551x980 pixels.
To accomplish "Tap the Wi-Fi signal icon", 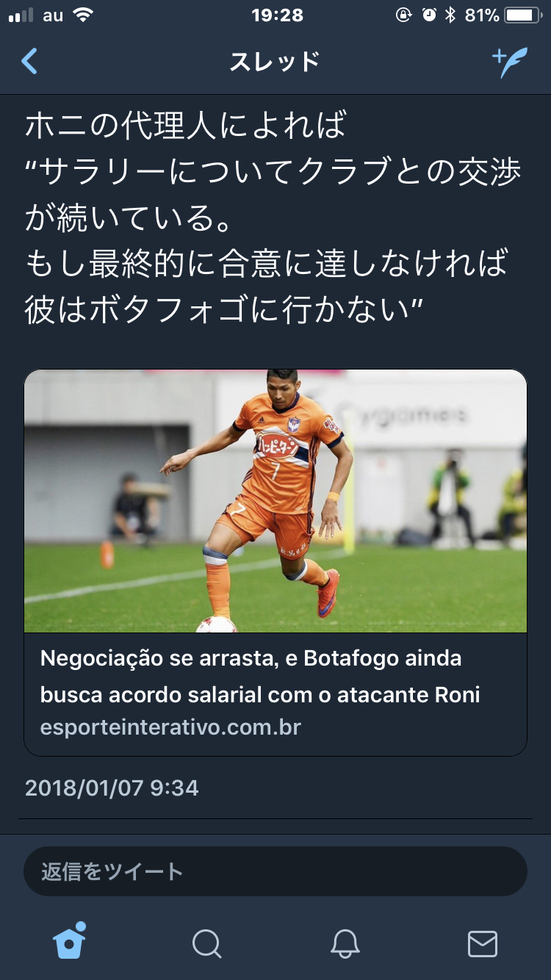I will [x=83, y=15].
